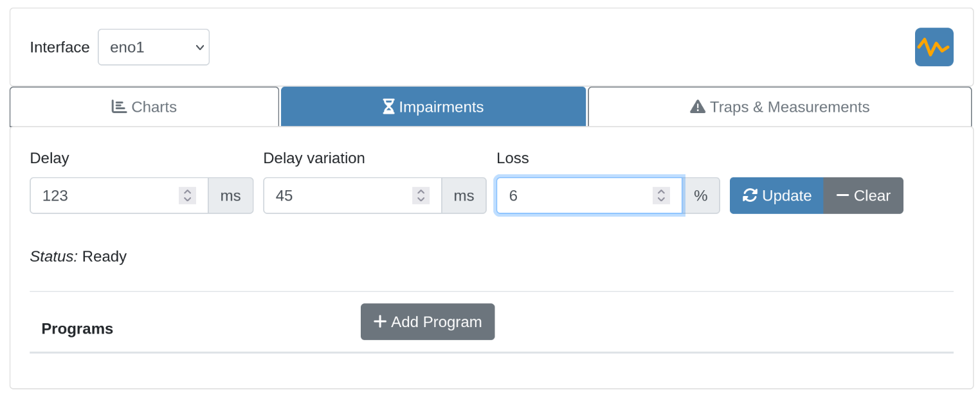Click the Loss percentage input field
The image size is (980, 401).
[x=572, y=195]
